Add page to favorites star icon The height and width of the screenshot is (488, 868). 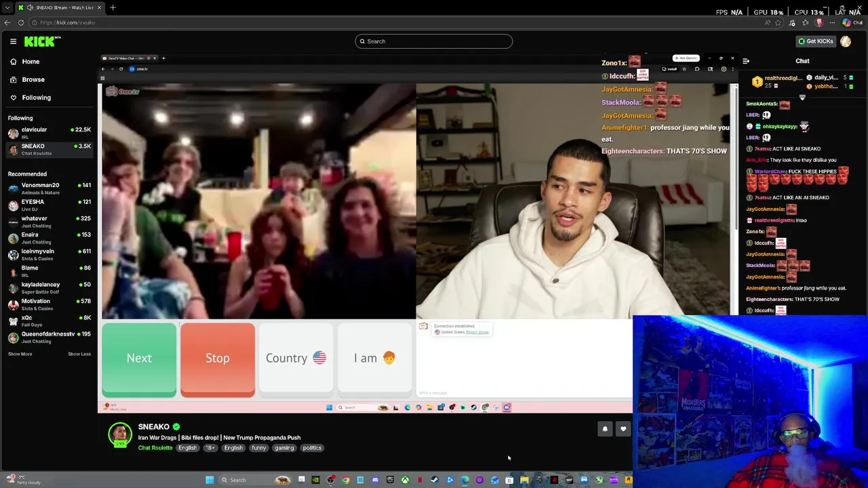tap(779, 22)
